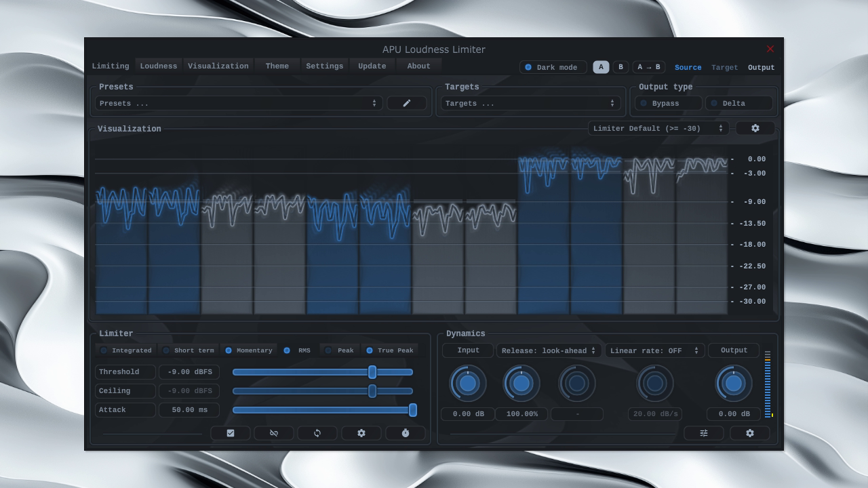Click the pencil icon to edit presets
Image resolution: width=868 pixels, height=488 pixels.
406,102
